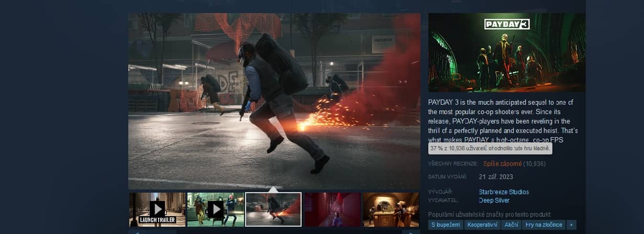Play the Launch Trailer video thumbnail
This screenshot has width=644, height=234.
158,209
